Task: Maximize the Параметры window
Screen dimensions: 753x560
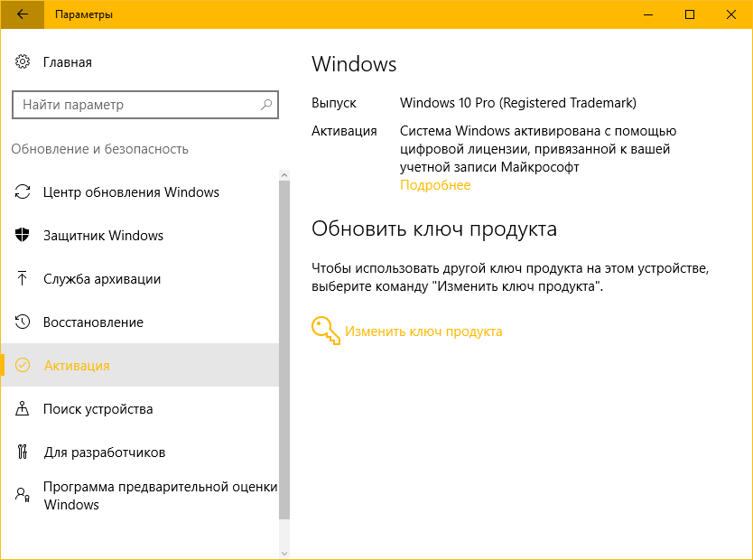Action: pos(690,14)
